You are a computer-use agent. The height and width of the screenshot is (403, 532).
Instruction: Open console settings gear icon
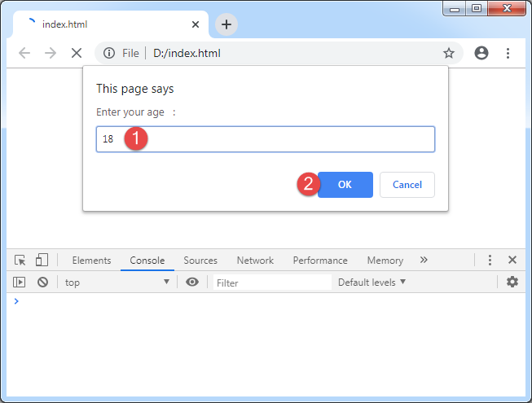pyautogui.click(x=512, y=283)
